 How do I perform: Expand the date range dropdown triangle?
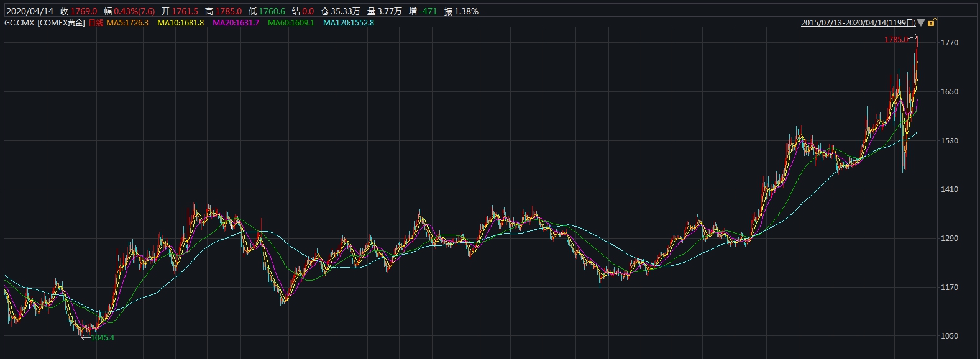921,23
